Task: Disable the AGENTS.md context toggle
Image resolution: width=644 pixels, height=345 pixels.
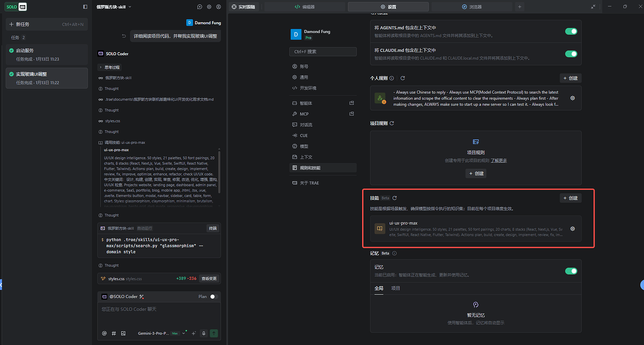Action: pyautogui.click(x=571, y=31)
